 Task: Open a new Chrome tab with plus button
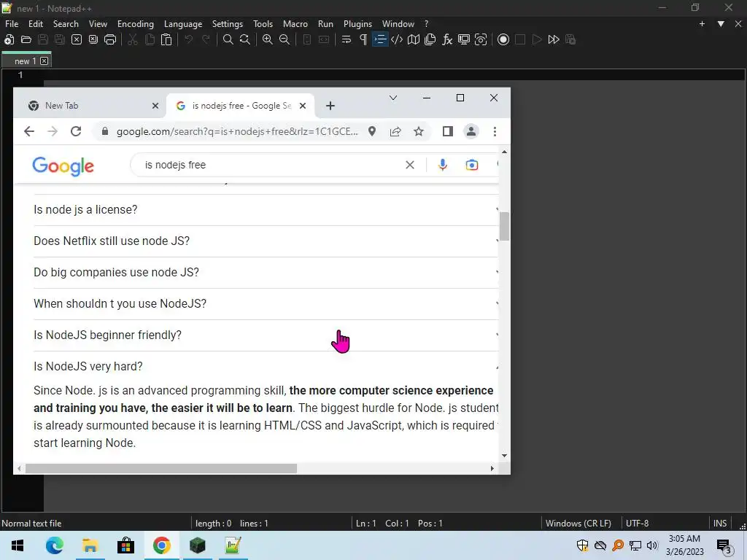pos(330,106)
